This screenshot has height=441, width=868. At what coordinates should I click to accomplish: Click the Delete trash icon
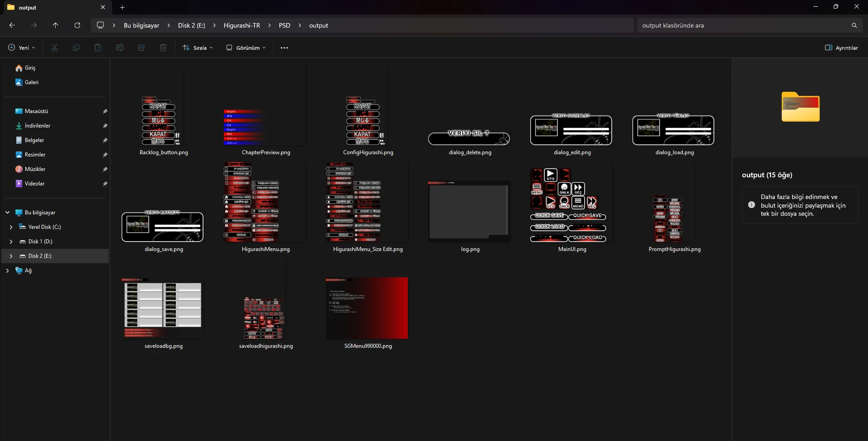pyautogui.click(x=163, y=47)
